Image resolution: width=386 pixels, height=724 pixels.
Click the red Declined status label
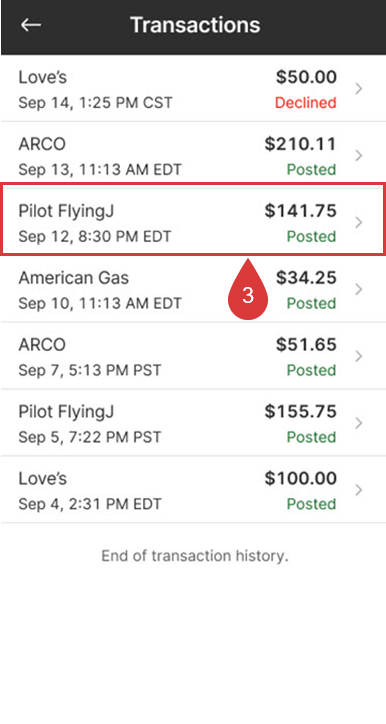click(306, 103)
